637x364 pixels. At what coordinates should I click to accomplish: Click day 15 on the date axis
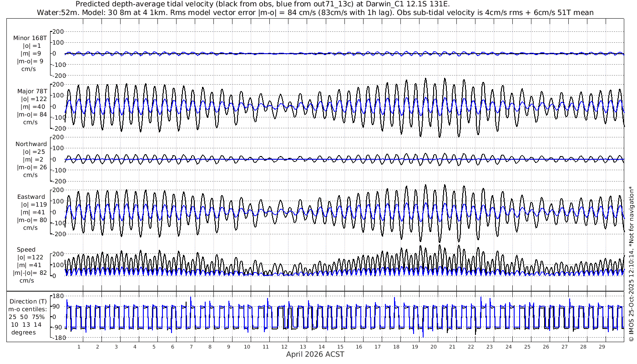(x=340, y=347)
